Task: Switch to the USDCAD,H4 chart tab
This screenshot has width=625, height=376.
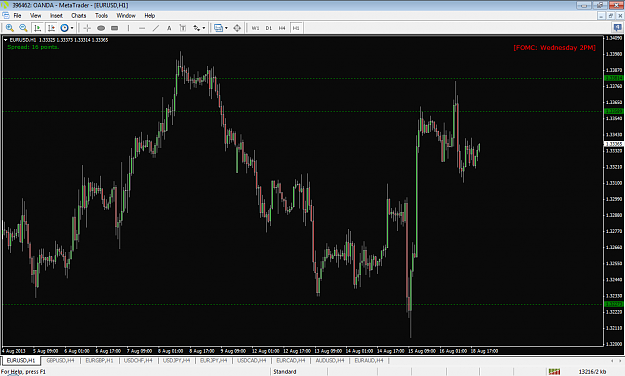Action: pyautogui.click(x=252, y=360)
